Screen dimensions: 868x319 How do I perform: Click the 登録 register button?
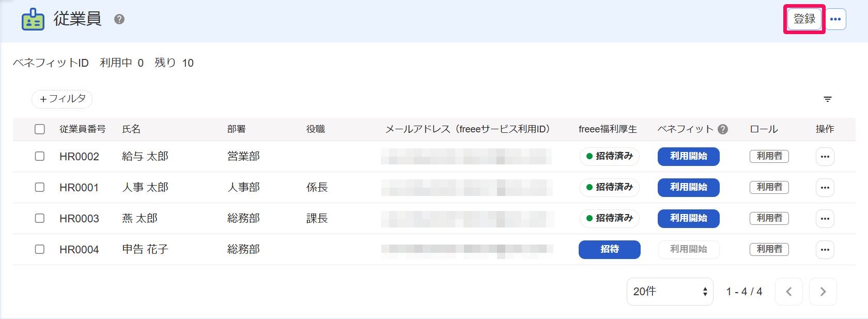(x=804, y=19)
